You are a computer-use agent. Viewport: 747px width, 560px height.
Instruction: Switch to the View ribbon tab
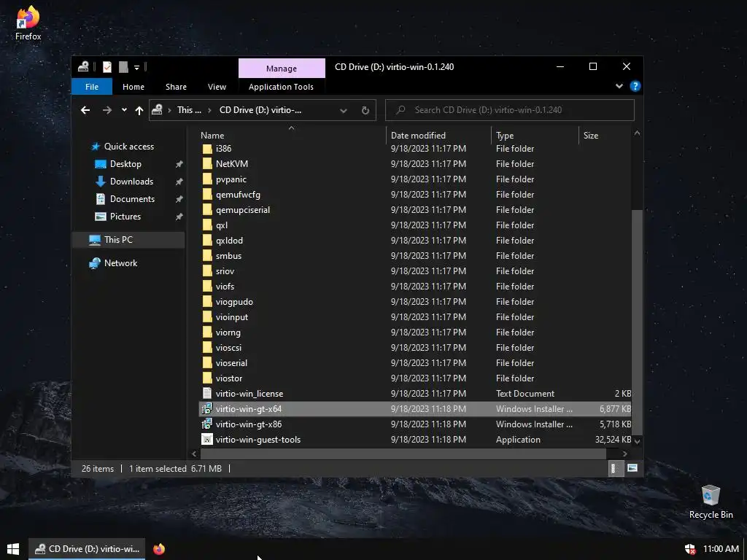[217, 87]
